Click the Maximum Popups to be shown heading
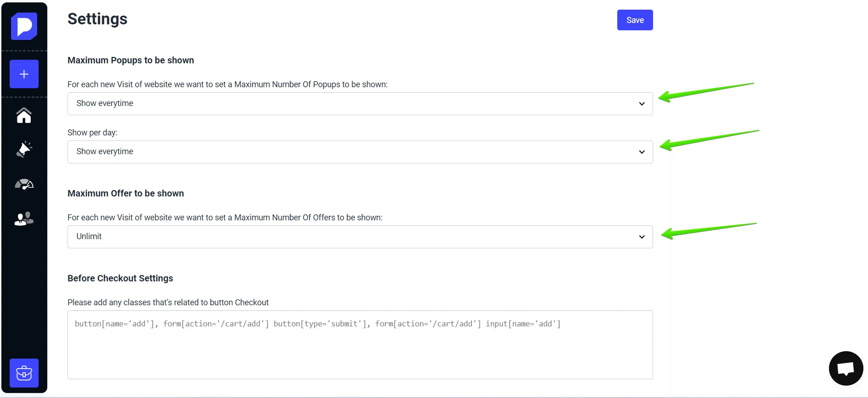This screenshot has width=868, height=398. pyautogui.click(x=131, y=60)
